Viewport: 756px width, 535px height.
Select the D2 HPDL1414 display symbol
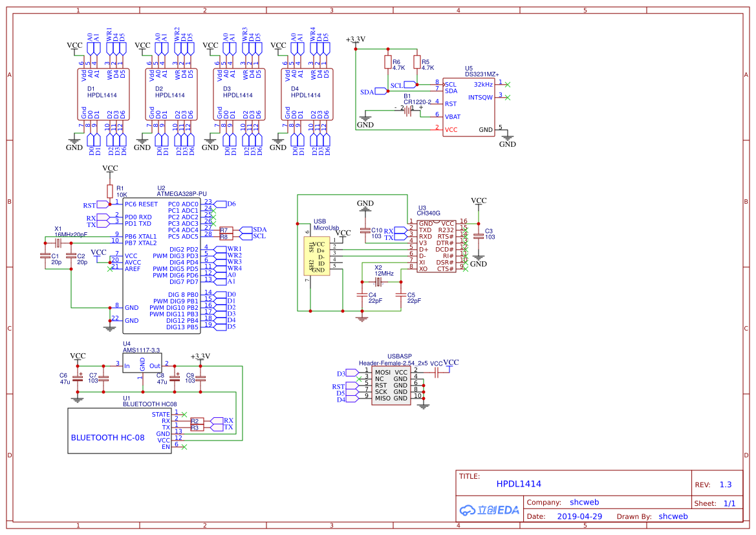tap(171, 94)
